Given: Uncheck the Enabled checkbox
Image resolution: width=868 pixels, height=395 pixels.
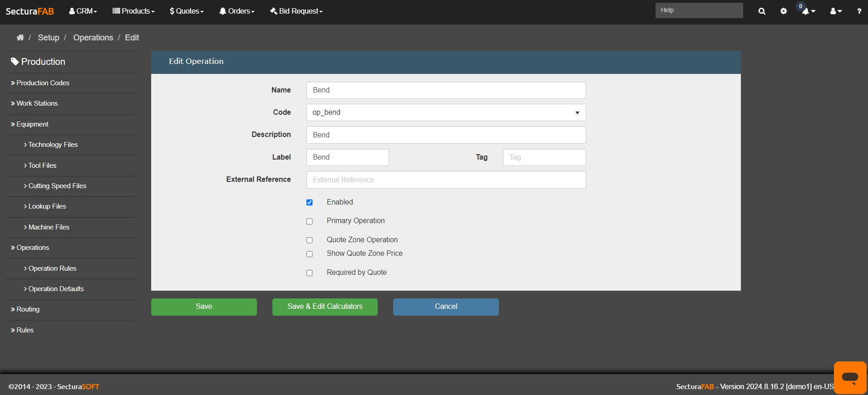Looking at the screenshot, I should (310, 203).
